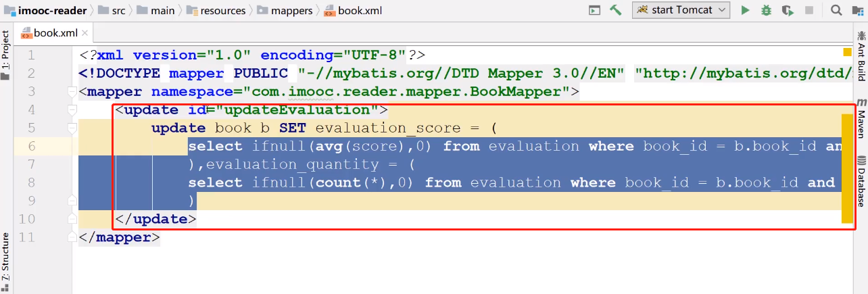
Task: Collapse the update tag fold on line 4
Action: (72, 110)
